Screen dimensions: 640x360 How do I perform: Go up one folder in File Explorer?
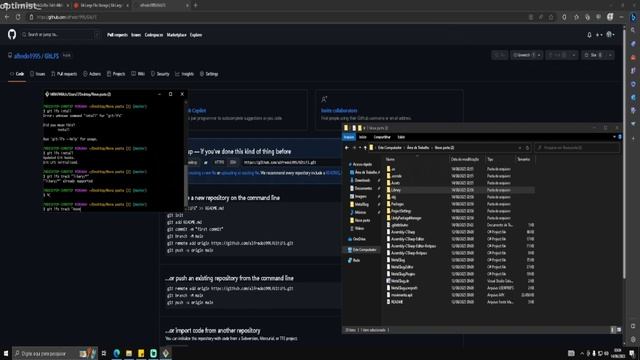(x=365, y=148)
